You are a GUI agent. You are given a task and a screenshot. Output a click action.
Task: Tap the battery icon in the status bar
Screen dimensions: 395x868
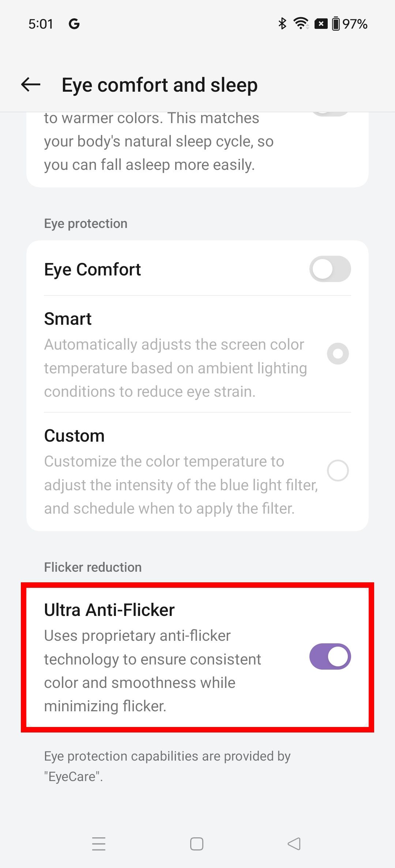coord(337,23)
